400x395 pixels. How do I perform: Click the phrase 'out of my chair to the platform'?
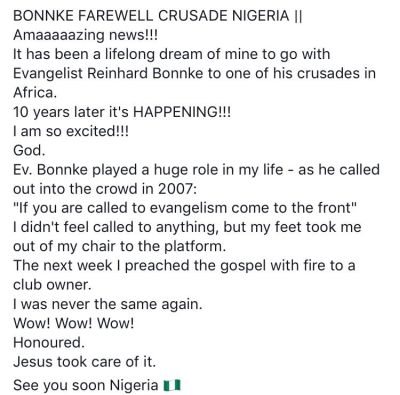[118, 247]
